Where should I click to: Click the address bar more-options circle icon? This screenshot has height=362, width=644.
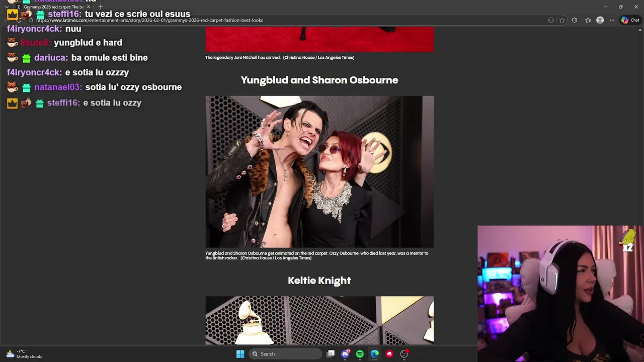551,20
